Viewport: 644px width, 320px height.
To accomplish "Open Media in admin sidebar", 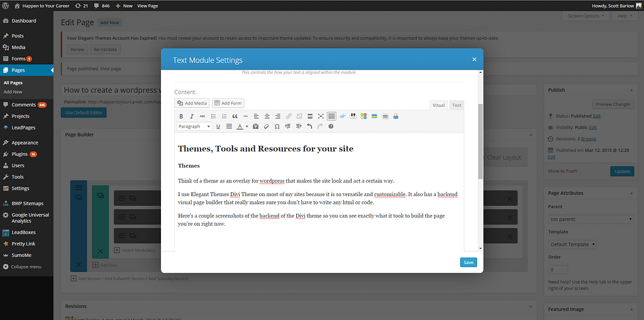I will click(18, 47).
